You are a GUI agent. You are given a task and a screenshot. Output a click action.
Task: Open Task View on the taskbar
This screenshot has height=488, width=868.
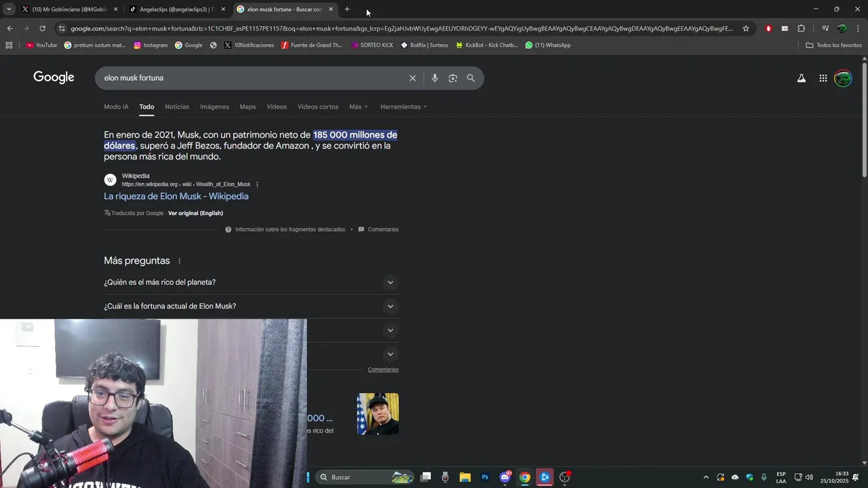(426, 477)
